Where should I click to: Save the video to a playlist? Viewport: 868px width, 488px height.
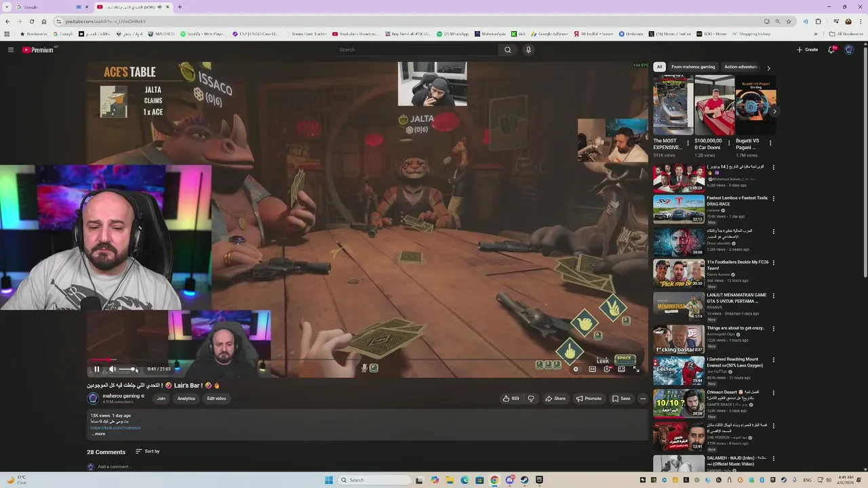coord(621,399)
